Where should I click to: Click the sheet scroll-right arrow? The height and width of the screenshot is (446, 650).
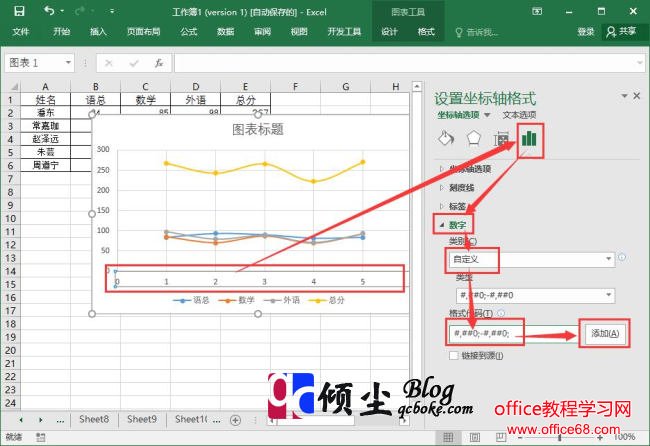click(41, 420)
